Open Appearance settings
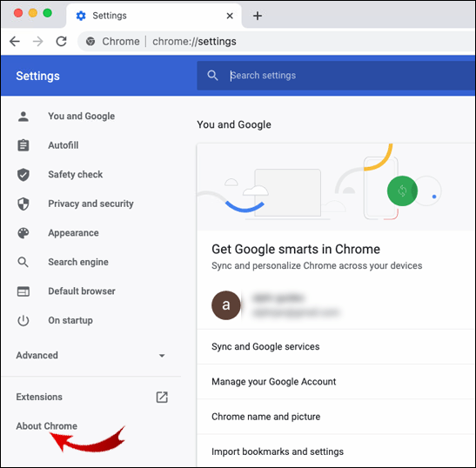Image resolution: width=476 pixels, height=468 pixels. pyautogui.click(x=73, y=233)
